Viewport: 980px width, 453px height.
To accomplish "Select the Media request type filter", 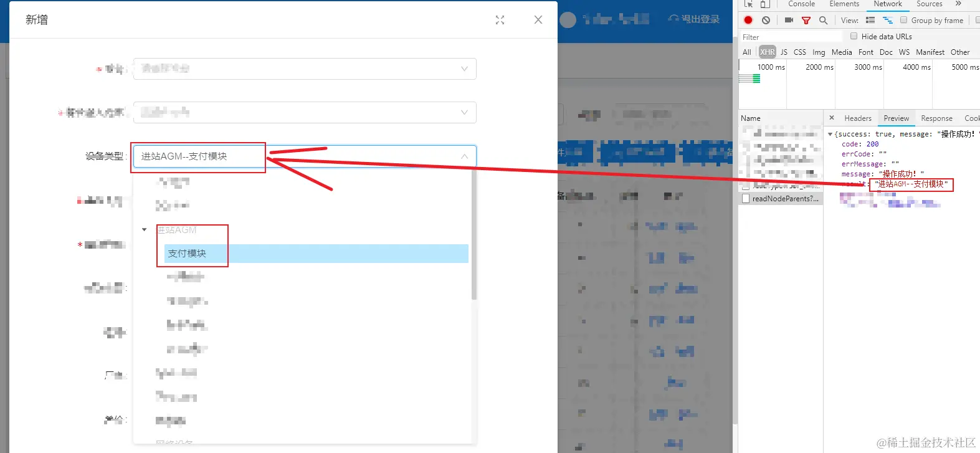I will click(x=842, y=52).
